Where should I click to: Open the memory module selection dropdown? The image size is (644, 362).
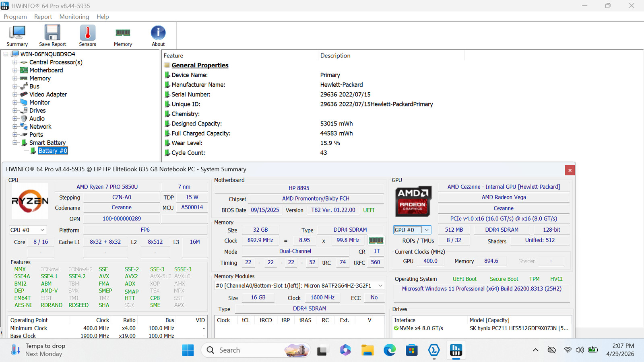pyautogui.click(x=299, y=286)
